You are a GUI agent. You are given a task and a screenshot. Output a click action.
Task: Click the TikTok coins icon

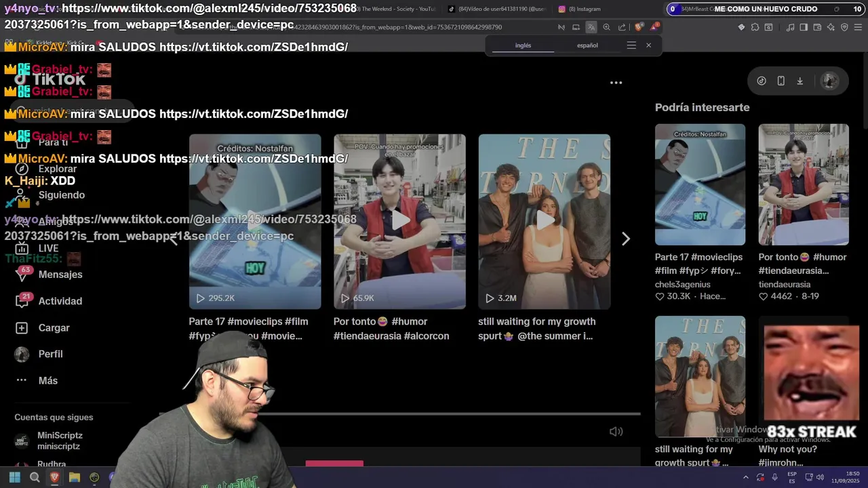tap(762, 81)
